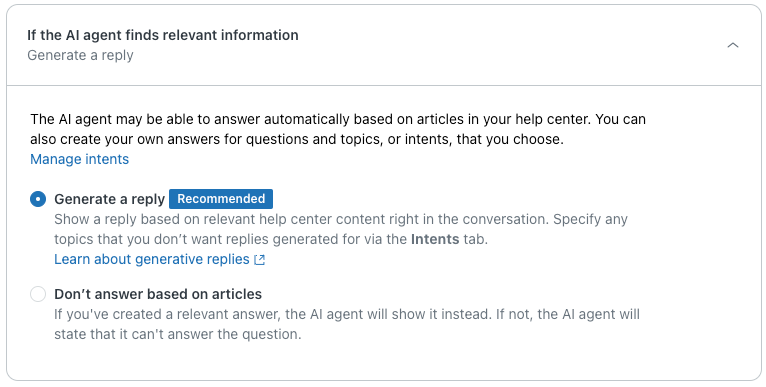Click the Don't answer based on articles label
766x387 pixels.
click(158, 294)
